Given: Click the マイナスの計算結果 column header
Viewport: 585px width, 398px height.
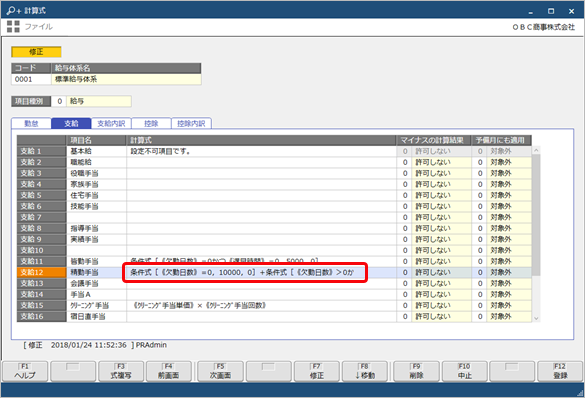Looking at the screenshot, I should 434,140.
